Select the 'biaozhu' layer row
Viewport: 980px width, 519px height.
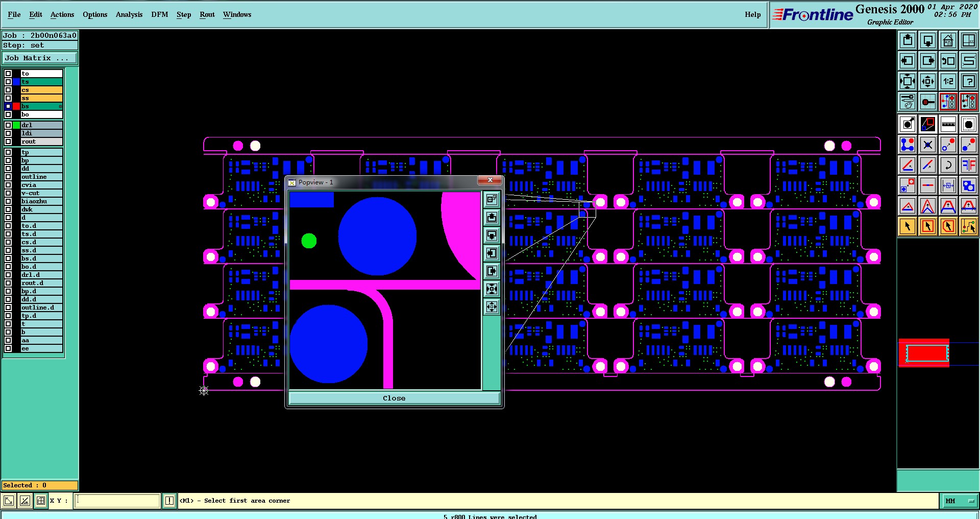pos(41,201)
